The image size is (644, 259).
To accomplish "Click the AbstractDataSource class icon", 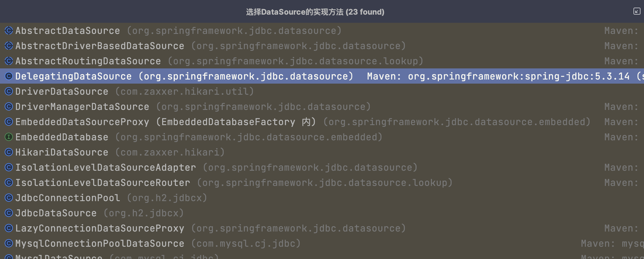I will tap(9, 30).
